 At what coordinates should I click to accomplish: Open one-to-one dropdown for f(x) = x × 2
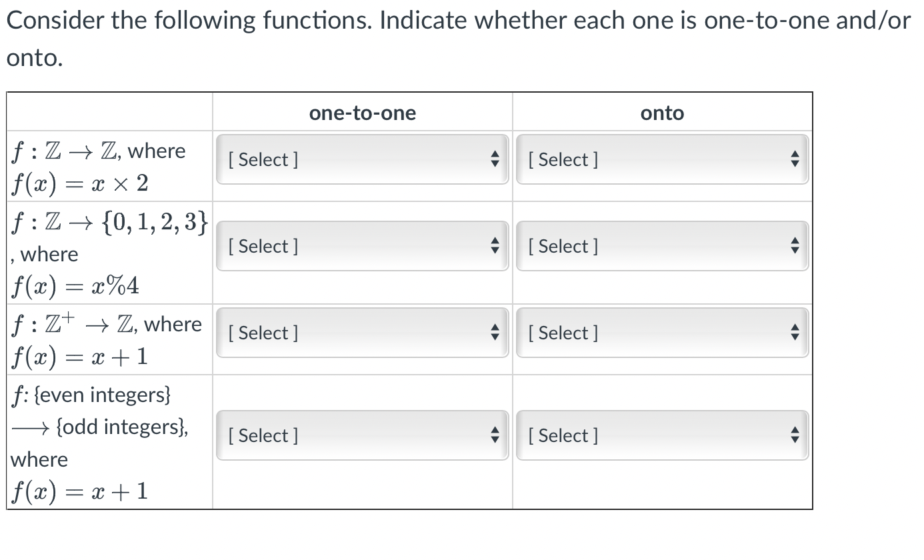point(362,159)
